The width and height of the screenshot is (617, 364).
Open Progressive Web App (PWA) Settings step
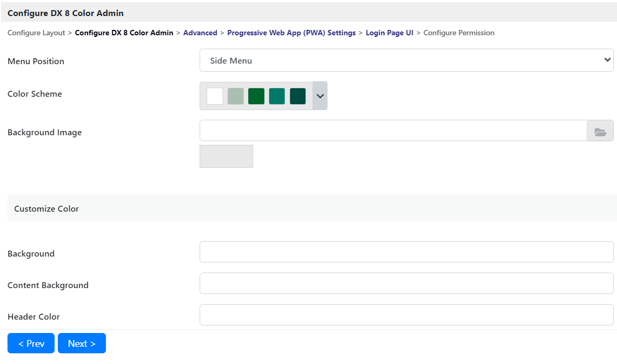291,33
